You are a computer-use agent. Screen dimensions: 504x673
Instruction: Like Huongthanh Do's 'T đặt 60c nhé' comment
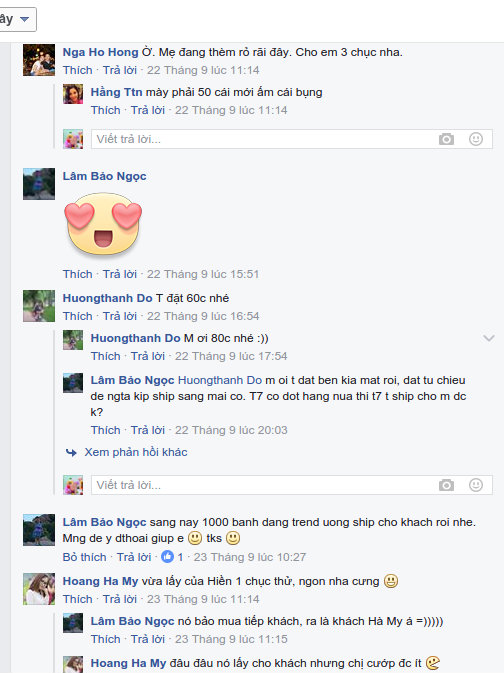(77, 316)
